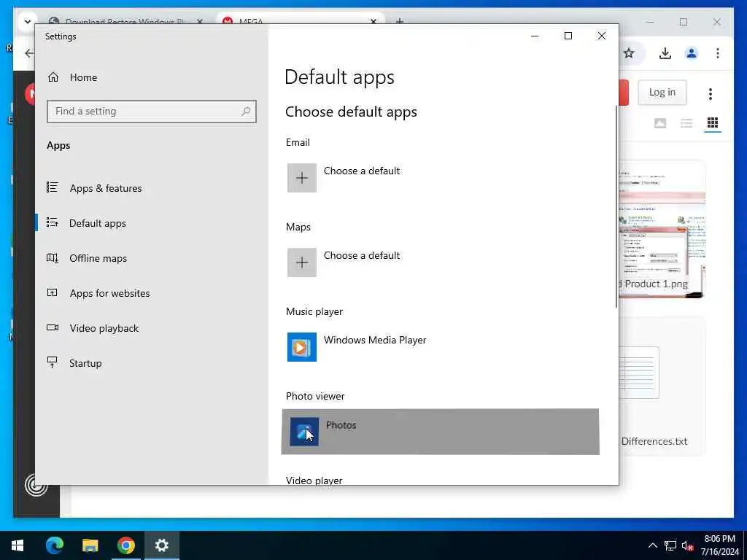Open the taskbar clock and date
747x560 pixels.
tap(720, 545)
